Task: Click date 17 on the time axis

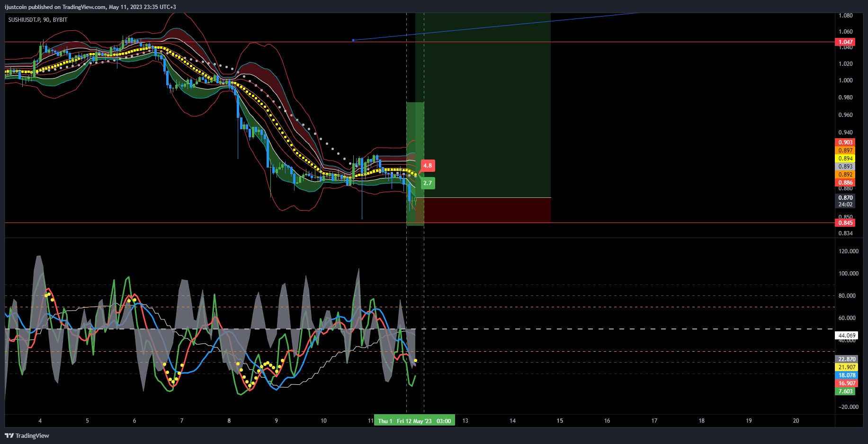Action: click(654, 421)
